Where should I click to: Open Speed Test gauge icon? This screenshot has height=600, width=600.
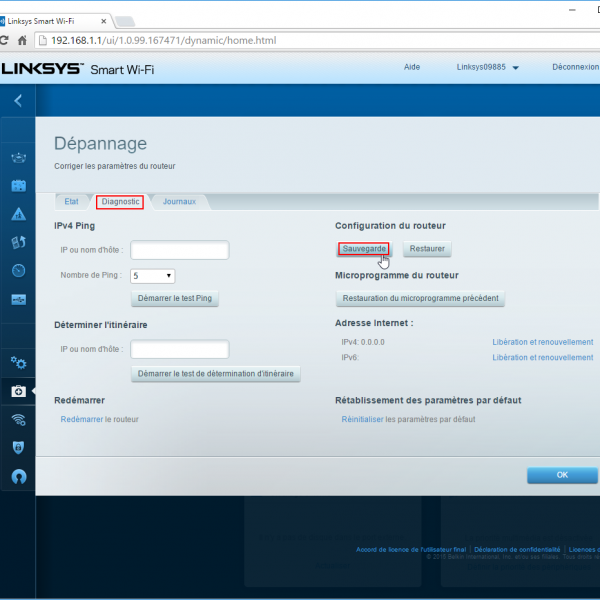coord(18,270)
